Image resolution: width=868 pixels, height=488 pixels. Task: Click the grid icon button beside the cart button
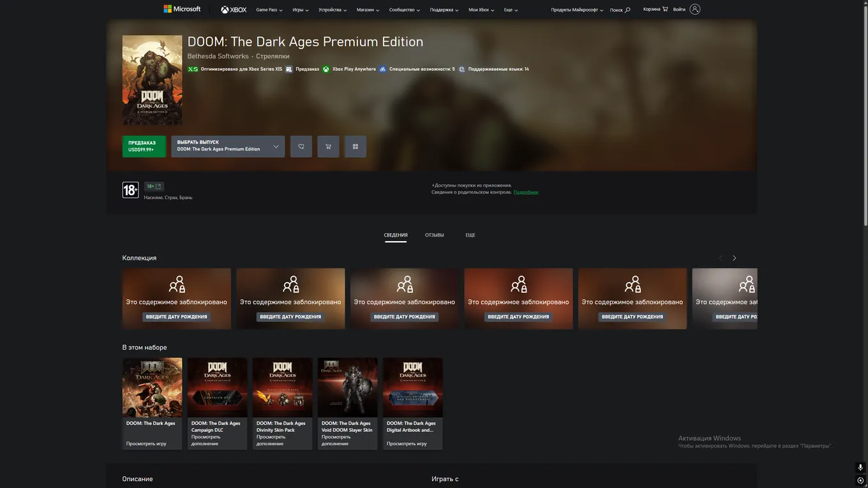[x=355, y=147]
